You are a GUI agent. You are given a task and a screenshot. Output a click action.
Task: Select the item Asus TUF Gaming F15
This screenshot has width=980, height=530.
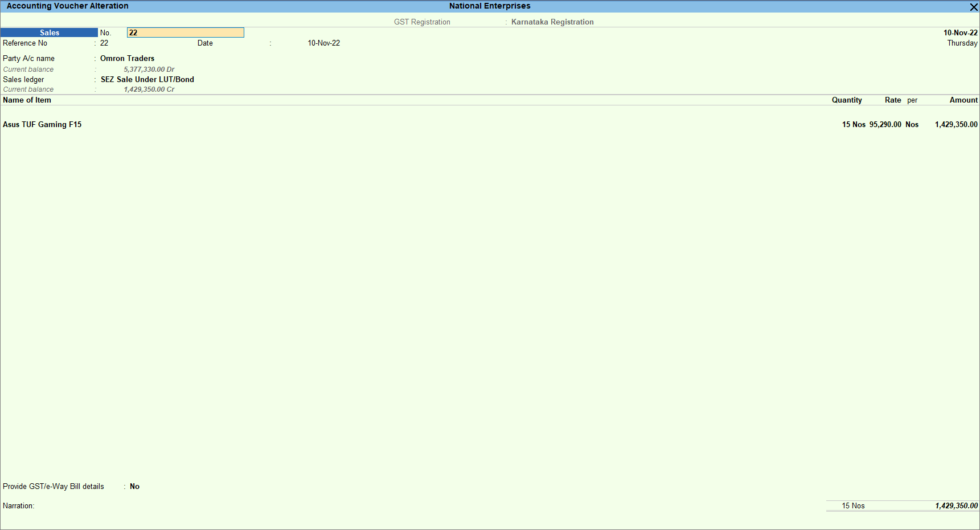coord(42,124)
